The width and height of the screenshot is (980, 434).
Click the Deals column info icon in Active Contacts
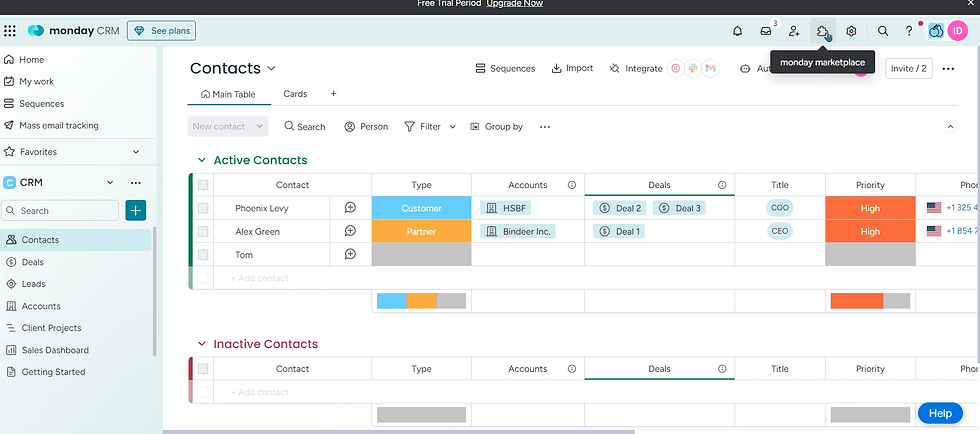[x=722, y=185]
